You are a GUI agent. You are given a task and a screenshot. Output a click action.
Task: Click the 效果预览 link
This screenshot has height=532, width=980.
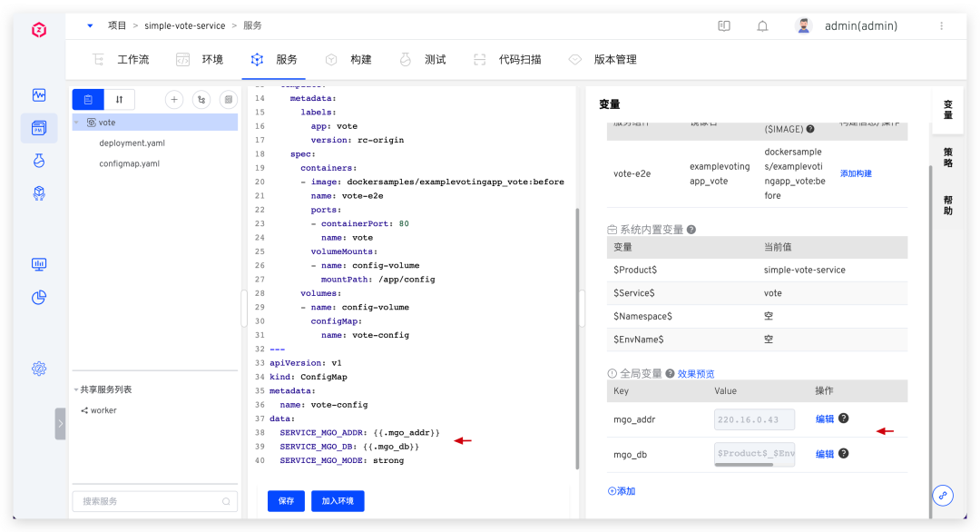tap(696, 373)
